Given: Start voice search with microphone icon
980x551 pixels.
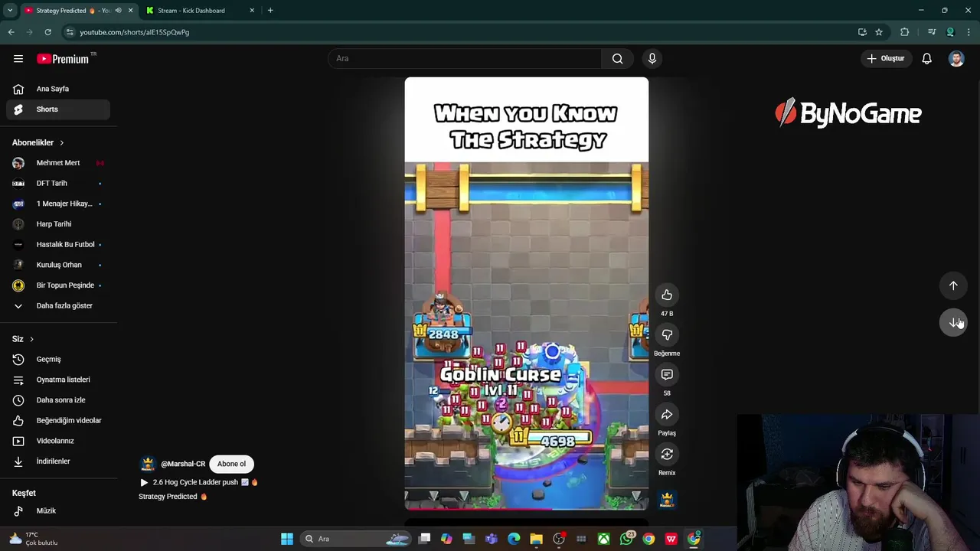Looking at the screenshot, I should [x=652, y=58].
